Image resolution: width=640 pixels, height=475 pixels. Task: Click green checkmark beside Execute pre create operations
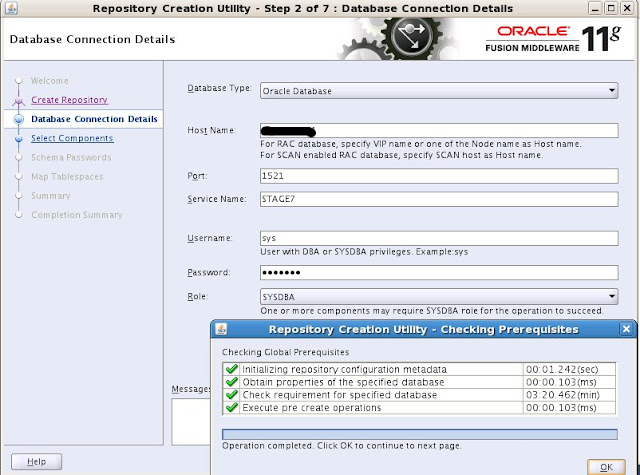click(231, 407)
